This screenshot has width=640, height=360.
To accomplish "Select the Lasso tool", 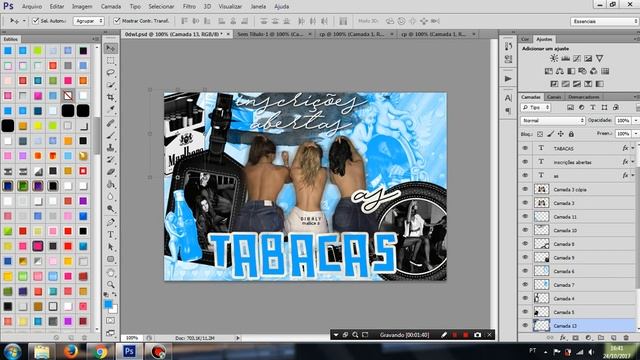I will click(110, 73).
